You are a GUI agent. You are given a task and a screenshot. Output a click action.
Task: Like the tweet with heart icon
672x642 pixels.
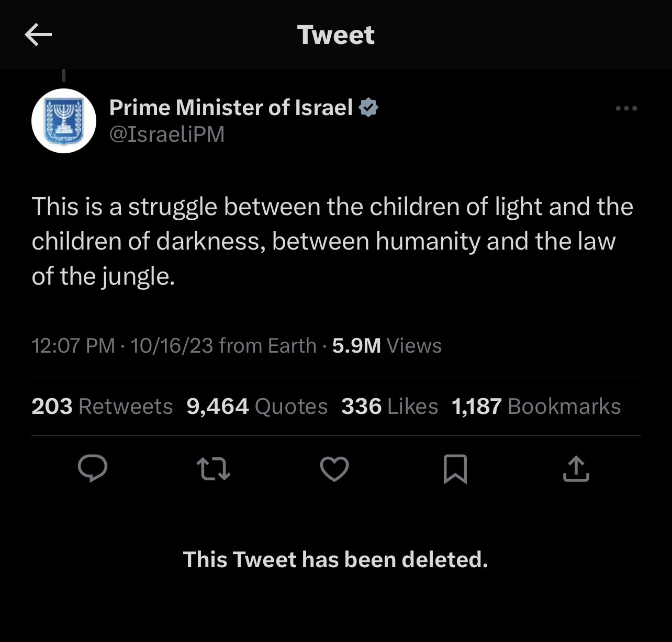click(334, 468)
